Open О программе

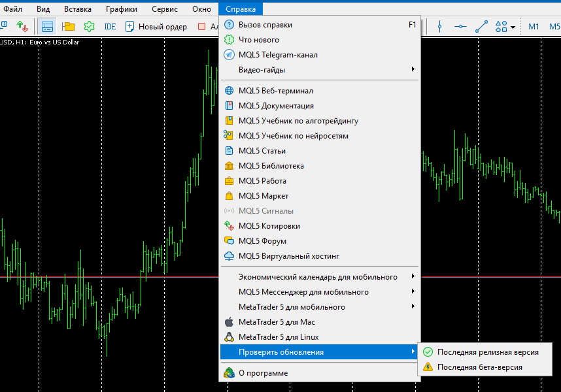click(x=319, y=373)
